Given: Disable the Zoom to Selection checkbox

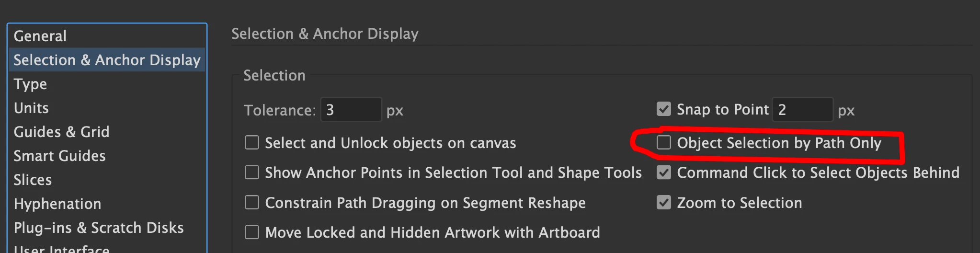Looking at the screenshot, I should (x=664, y=203).
